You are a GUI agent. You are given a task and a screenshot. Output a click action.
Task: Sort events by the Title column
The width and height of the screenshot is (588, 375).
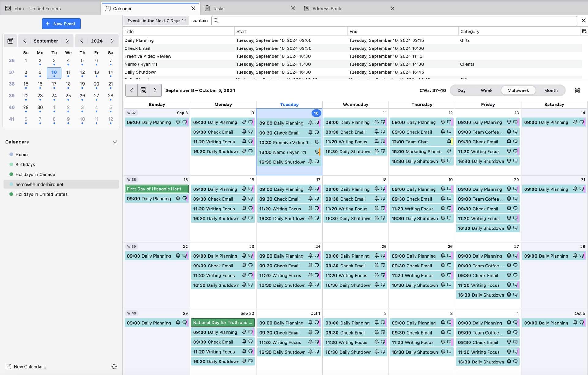179,31
